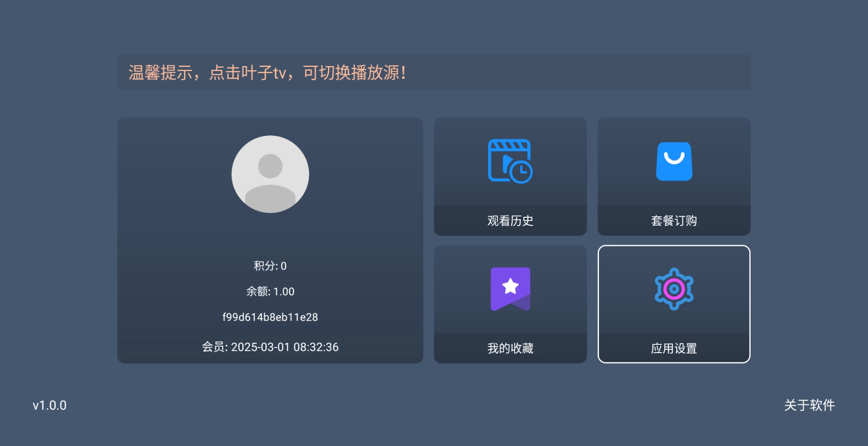Select the 积分: 0 points text
Screen dimensions: 868x446
pyautogui.click(x=270, y=266)
